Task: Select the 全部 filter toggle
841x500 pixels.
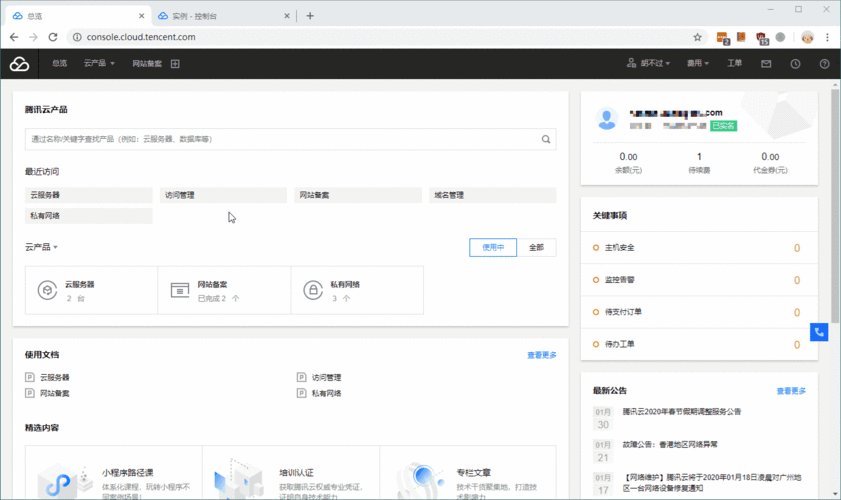Action: (536, 247)
